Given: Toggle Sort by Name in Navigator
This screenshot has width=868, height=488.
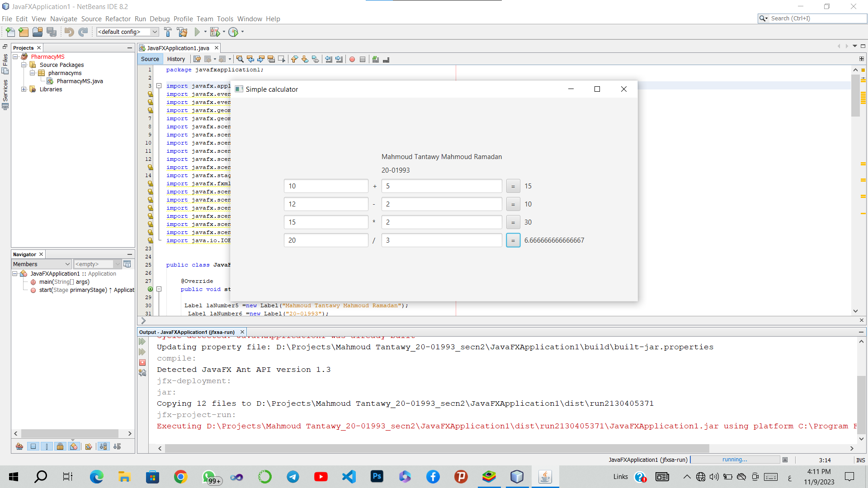Looking at the screenshot, I should click(x=104, y=446).
